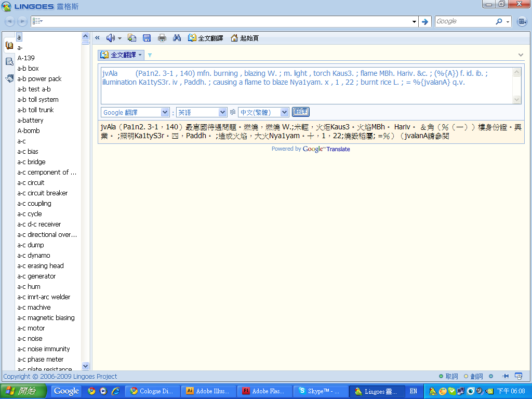Click the print icon
This screenshot has width=532, height=399.
(162, 38)
